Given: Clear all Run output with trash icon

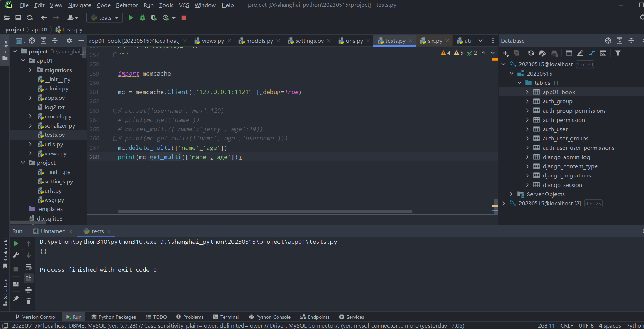Looking at the screenshot, I should pyautogui.click(x=29, y=301).
